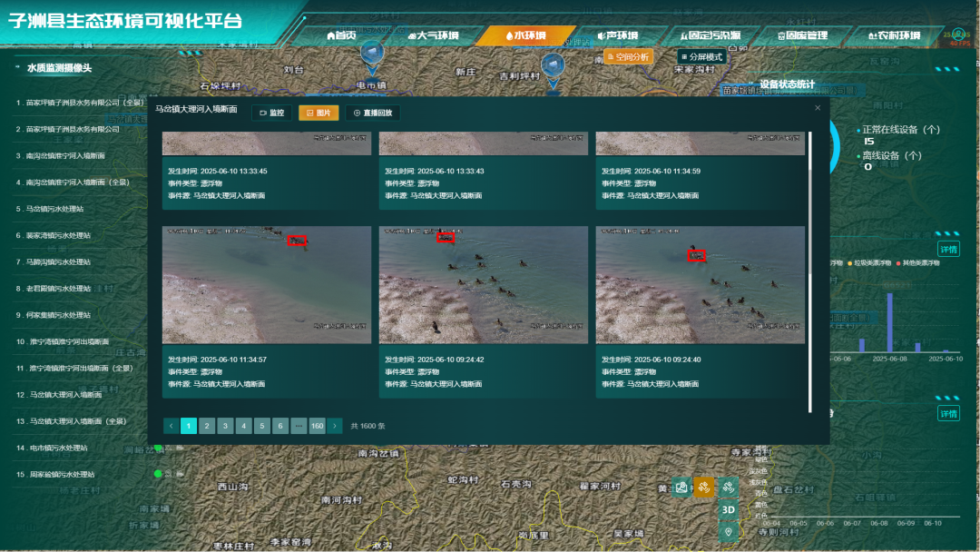Toggle 分屏模式 split screen mode
980x552 pixels.
702,56
